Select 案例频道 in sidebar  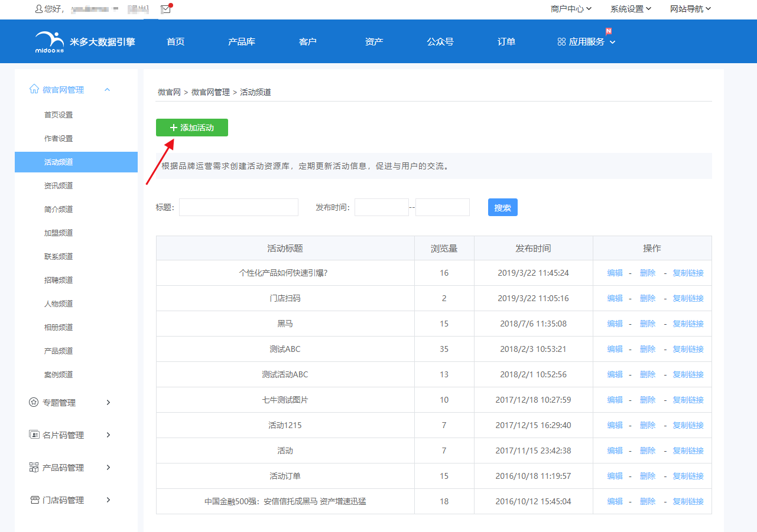tap(59, 374)
